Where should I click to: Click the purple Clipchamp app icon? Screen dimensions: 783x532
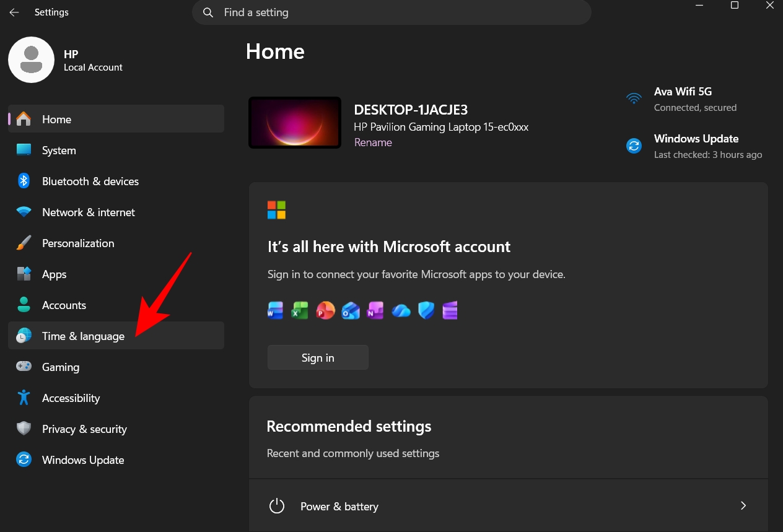click(x=450, y=310)
